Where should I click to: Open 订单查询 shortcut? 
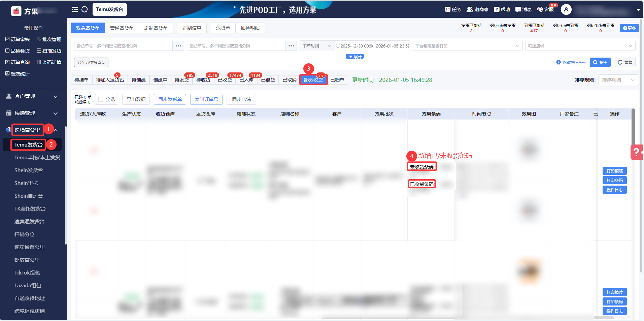[x=18, y=62]
